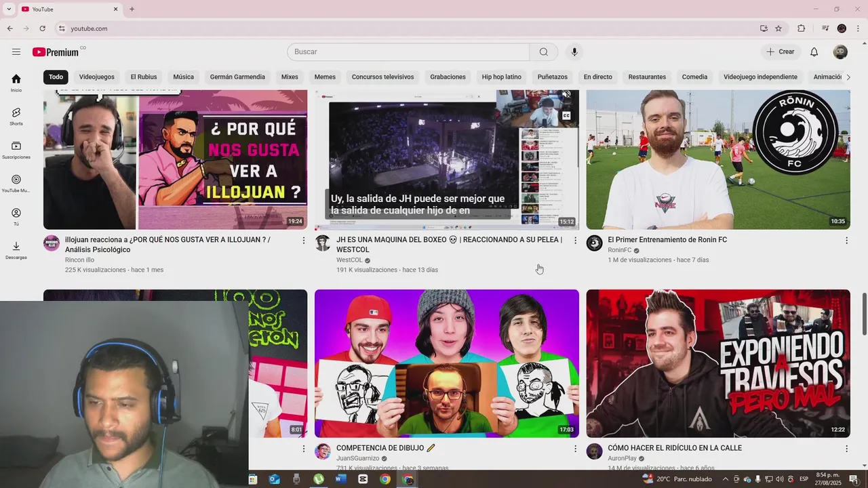Open options for the JH boxeo video
Screen dimensions: 868x488
575,241
